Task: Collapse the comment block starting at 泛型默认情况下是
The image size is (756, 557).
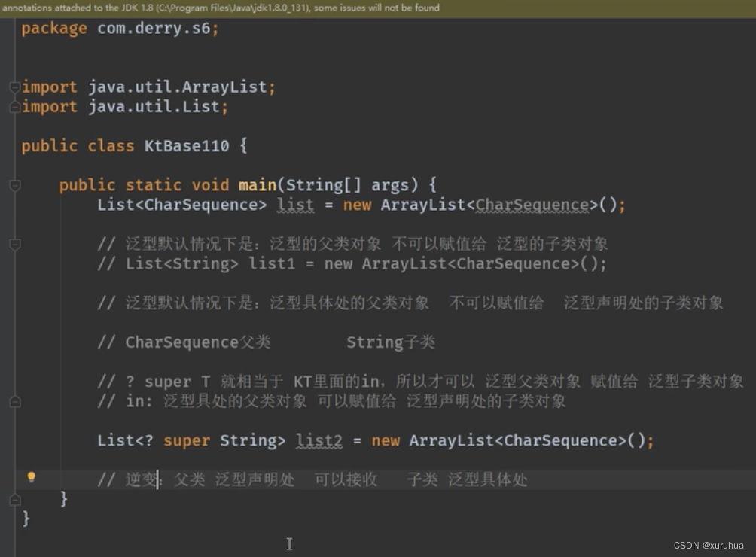Action: coord(15,245)
